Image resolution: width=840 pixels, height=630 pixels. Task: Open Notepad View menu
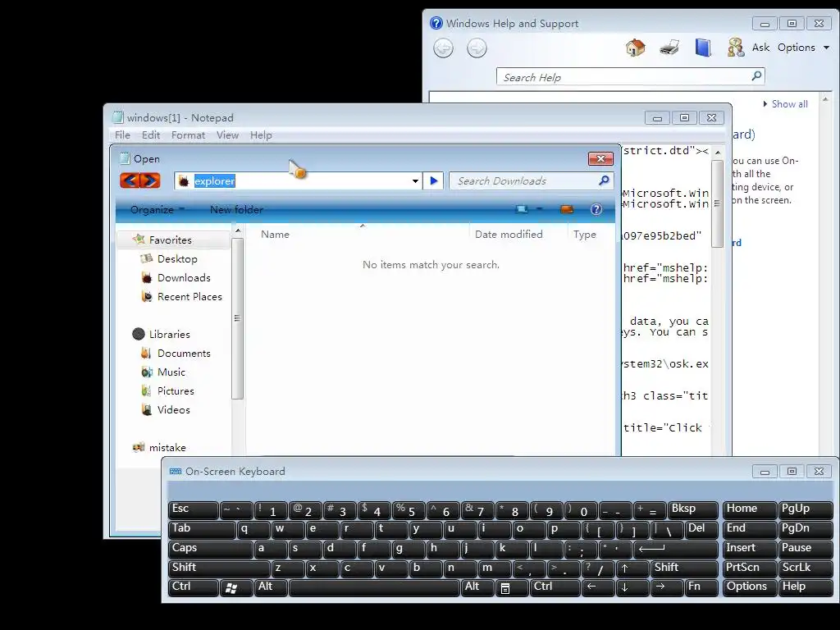coord(228,135)
